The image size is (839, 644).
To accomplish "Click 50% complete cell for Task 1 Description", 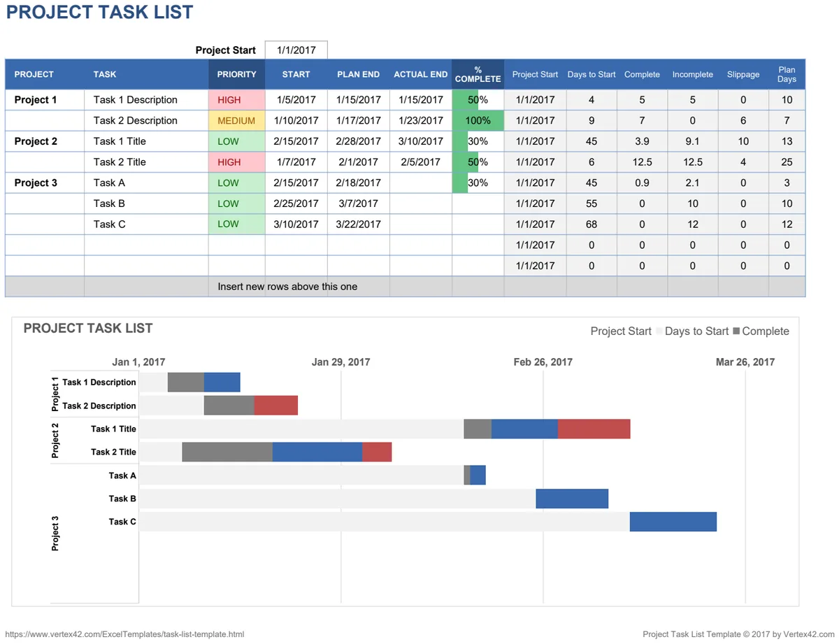I will coord(478,100).
